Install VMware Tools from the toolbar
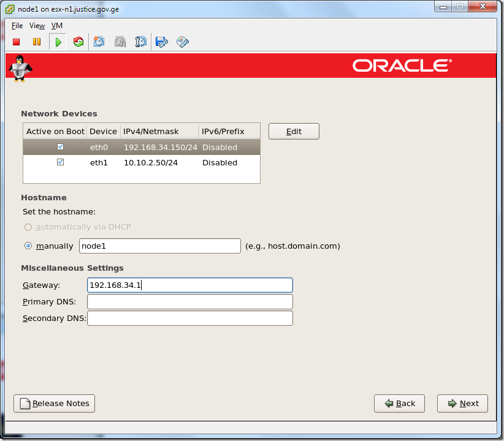Screen dimensions: 504x441 182,42
